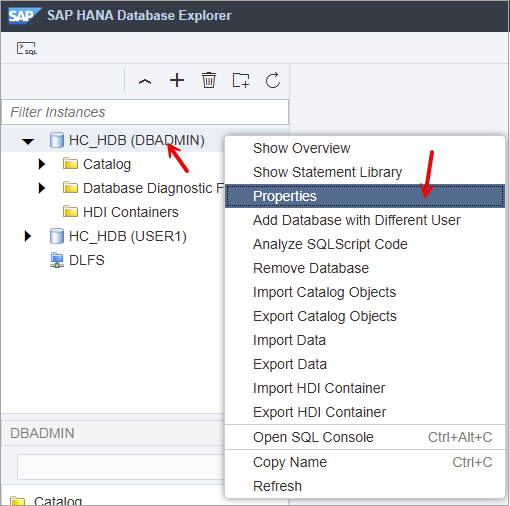Image resolution: width=510 pixels, height=506 pixels.
Task: Select Import Data menu entry
Action: click(365, 340)
